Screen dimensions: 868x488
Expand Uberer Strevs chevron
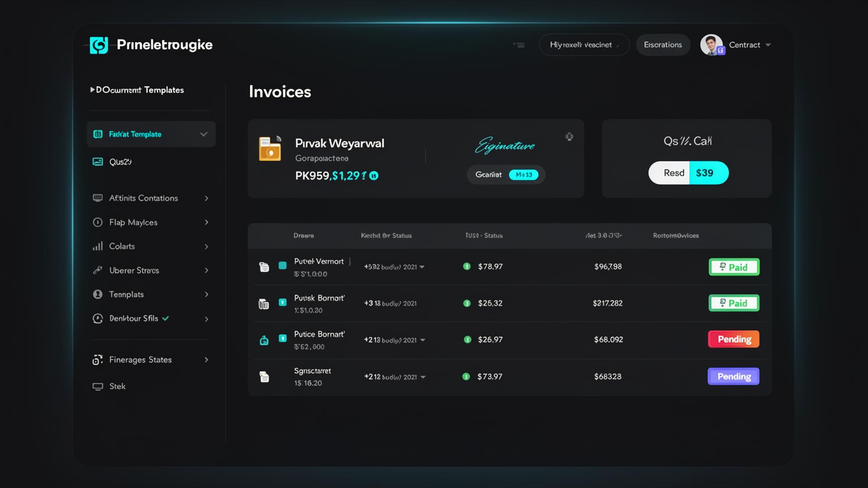click(x=207, y=270)
